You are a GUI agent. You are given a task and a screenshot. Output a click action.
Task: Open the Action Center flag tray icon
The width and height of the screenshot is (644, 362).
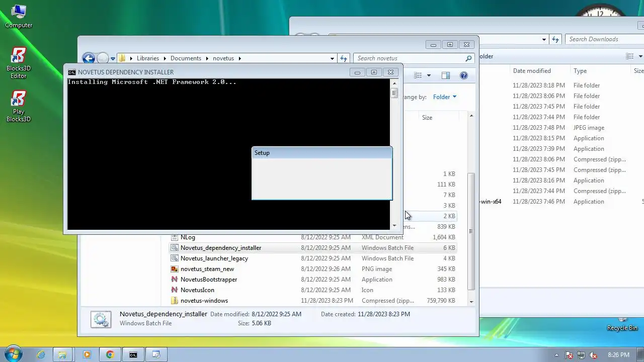(569, 355)
